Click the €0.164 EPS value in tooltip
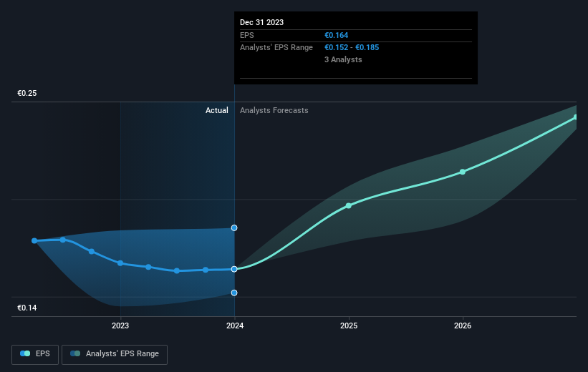This screenshot has width=588, height=372. 337,35
